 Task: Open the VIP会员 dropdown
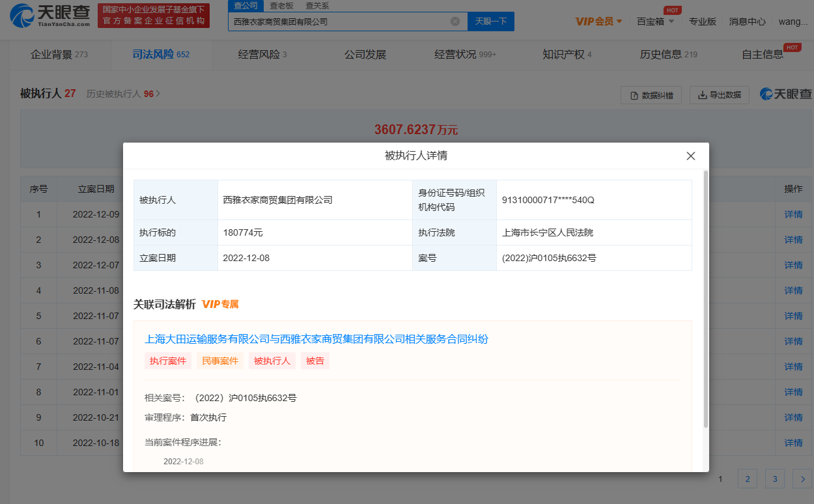[599, 21]
